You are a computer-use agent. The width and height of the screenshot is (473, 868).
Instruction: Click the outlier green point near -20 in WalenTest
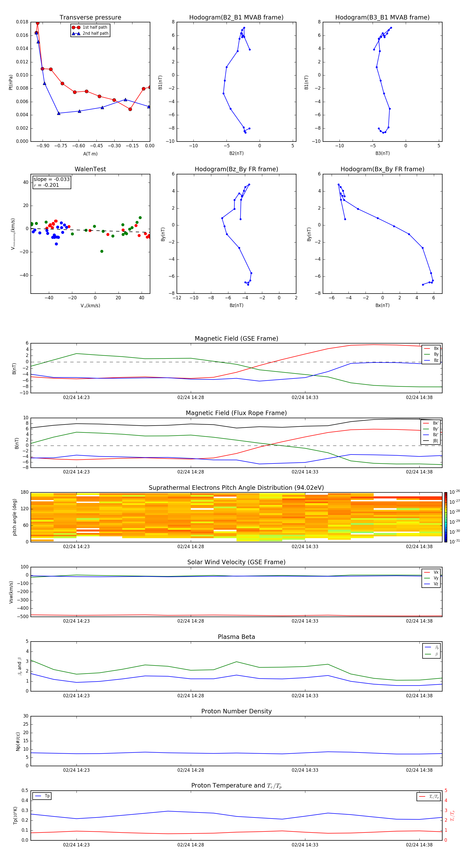tap(102, 251)
